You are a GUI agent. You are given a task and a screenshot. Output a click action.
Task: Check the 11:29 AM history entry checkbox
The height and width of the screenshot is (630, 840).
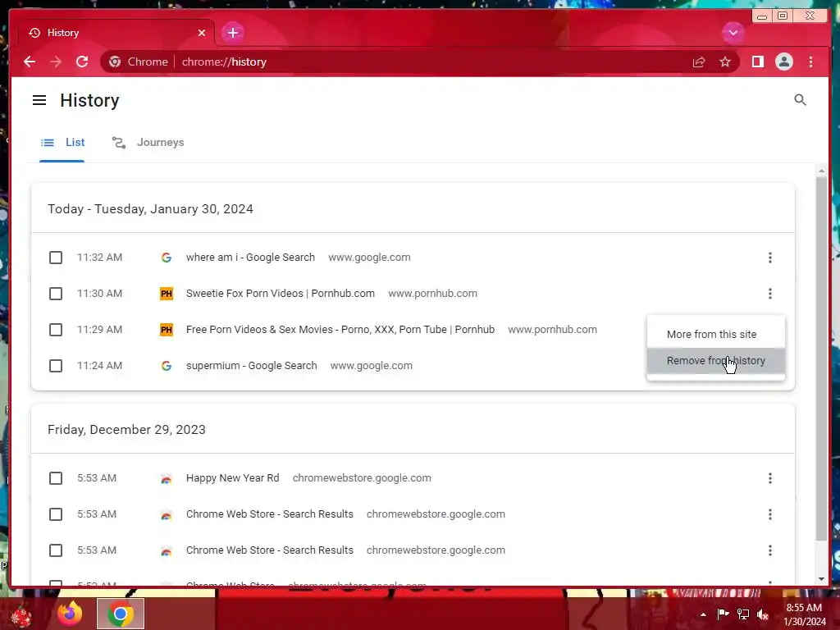point(56,330)
